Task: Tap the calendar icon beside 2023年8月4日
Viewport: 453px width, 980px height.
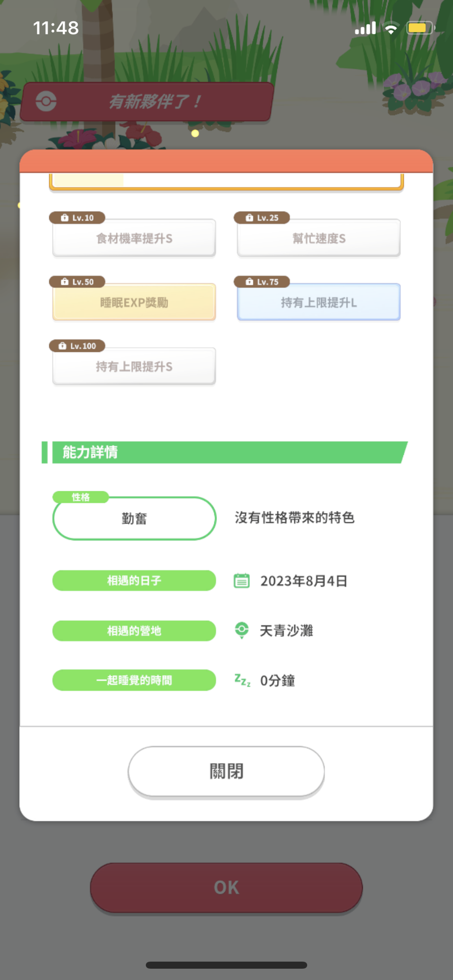Action: [x=242, y=581]
